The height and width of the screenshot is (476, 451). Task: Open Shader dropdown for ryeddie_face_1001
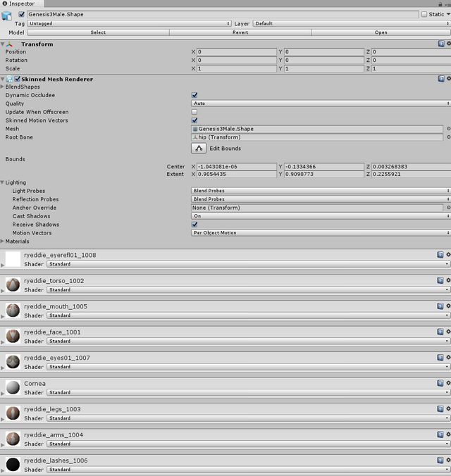tap(248, 342)
